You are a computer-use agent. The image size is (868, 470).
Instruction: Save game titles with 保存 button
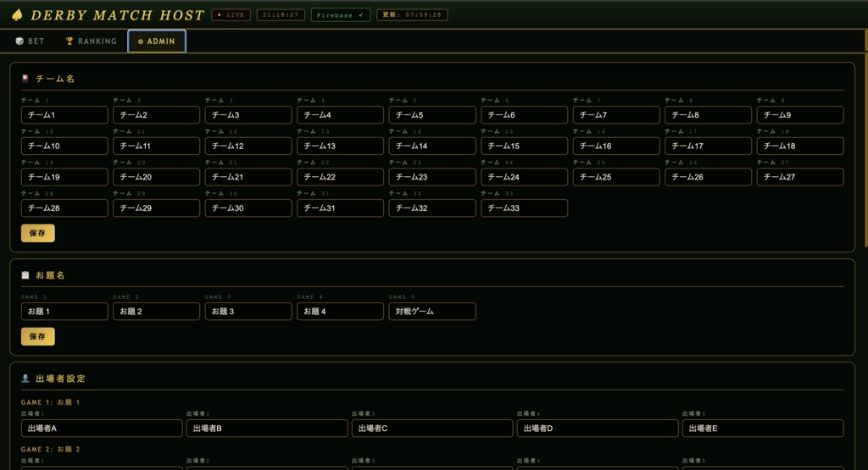point(37,336)
